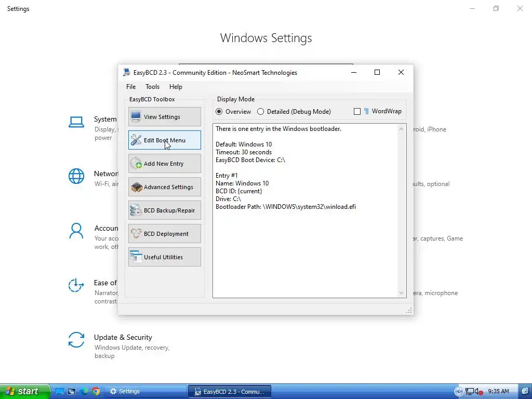Click the far-right system tray icon
Viewport: 532px width, 399px height.
click(525, 392)
